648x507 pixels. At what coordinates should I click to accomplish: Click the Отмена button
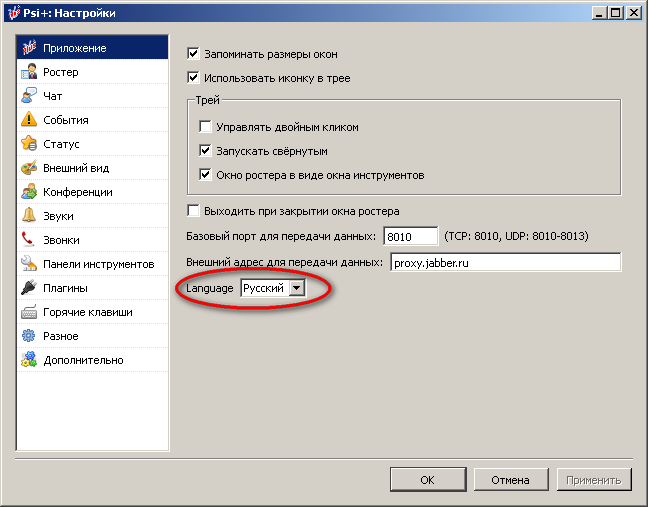point(510,480)
